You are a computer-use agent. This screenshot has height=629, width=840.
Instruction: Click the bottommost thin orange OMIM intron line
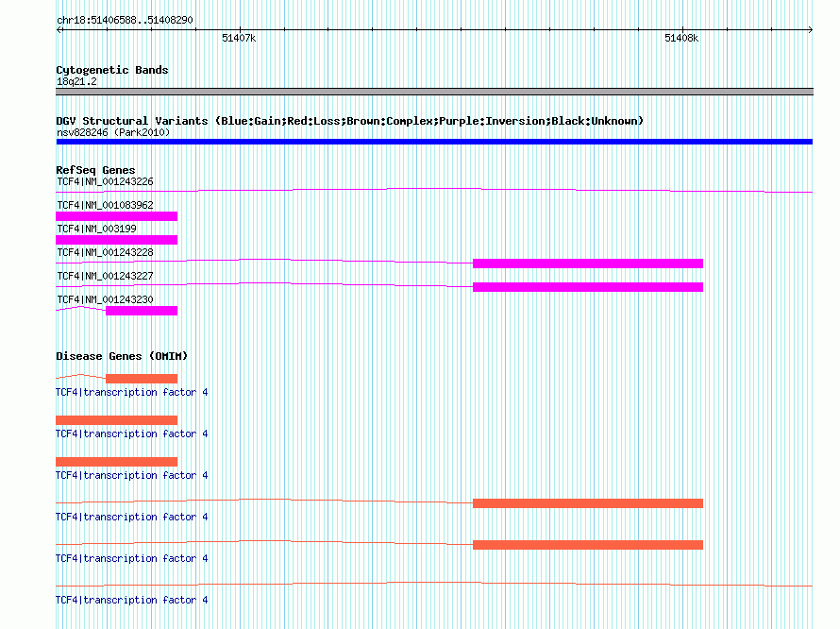pyautogui.click(x=434, y=584)
